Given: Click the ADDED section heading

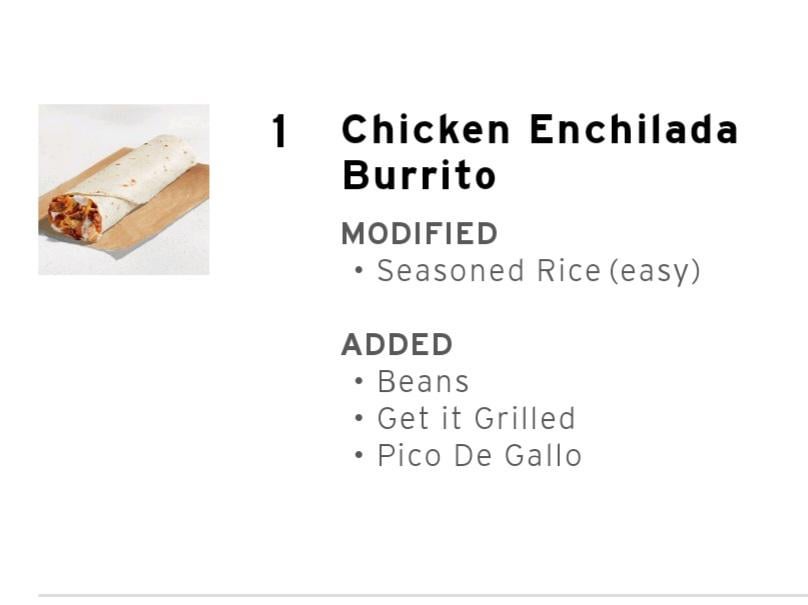Looking at the screenshot, I should click(397, 344).
